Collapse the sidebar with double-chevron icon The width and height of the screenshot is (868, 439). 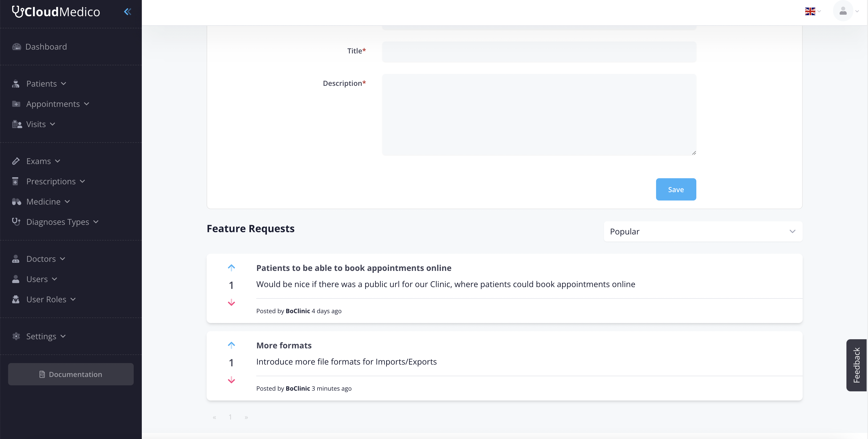tap(127, 12)
